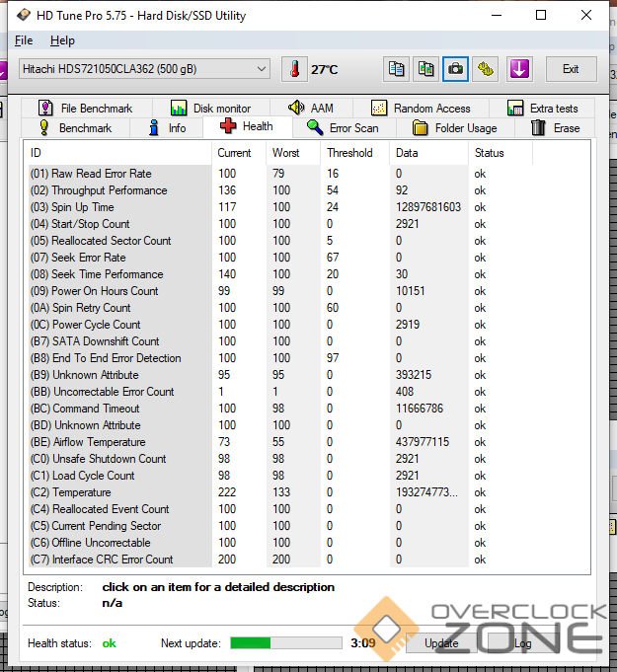Click the HD Tune Pro title bar icon
The height and width of the screenshot is (672, 617).
click(24, 16)
